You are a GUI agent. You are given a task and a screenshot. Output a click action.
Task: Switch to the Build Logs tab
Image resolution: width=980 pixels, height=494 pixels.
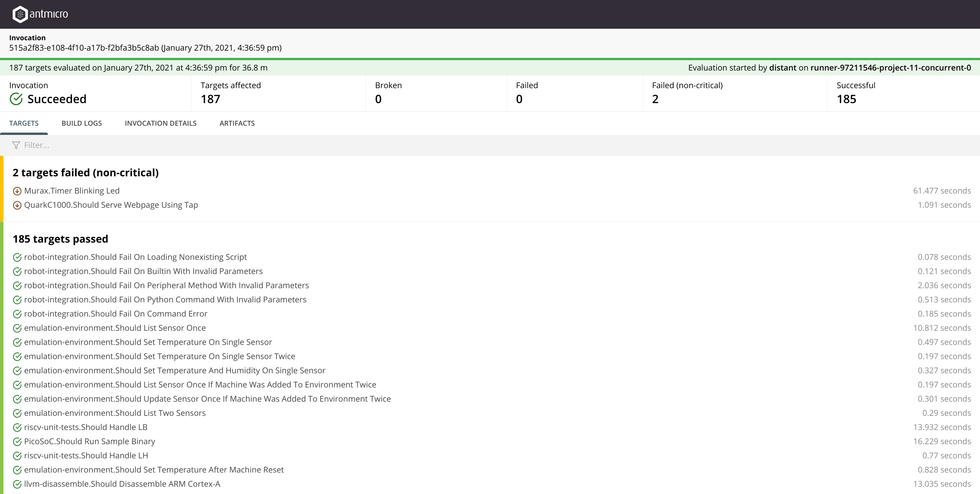point(82,123)
